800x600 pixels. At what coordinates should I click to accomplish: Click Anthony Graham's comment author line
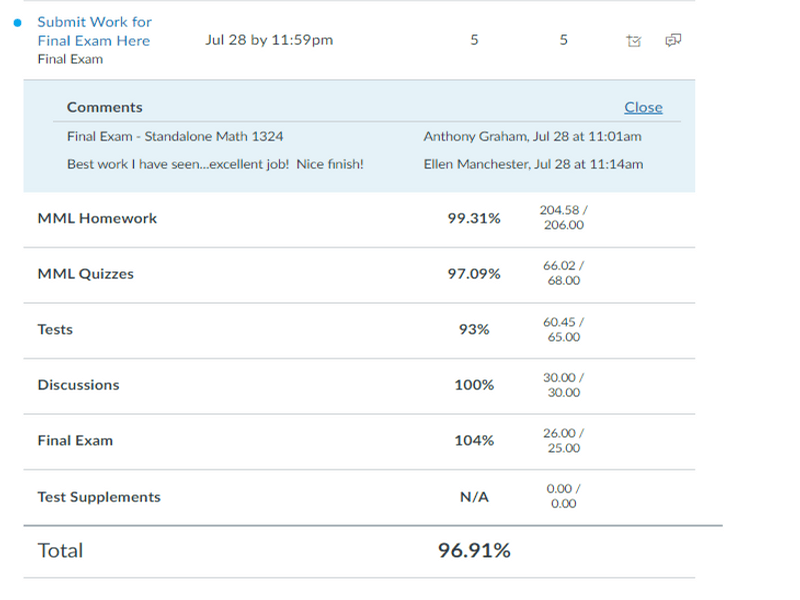(x=532, y=136)
